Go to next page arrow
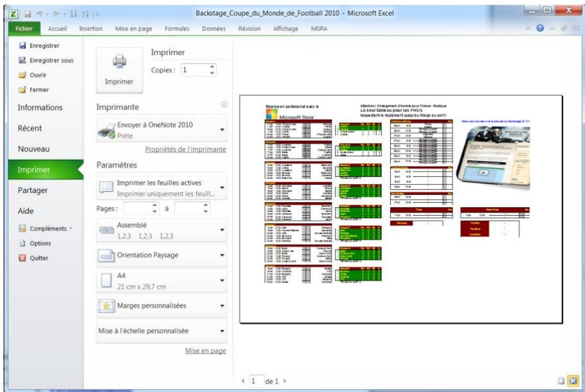Screen dimensions: 585x392 [285, 381]
